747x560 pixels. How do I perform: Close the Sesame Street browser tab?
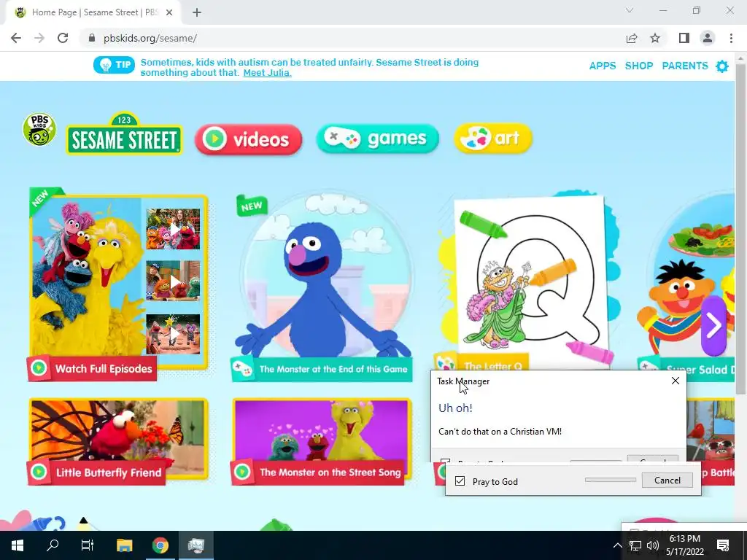point(169,12)
